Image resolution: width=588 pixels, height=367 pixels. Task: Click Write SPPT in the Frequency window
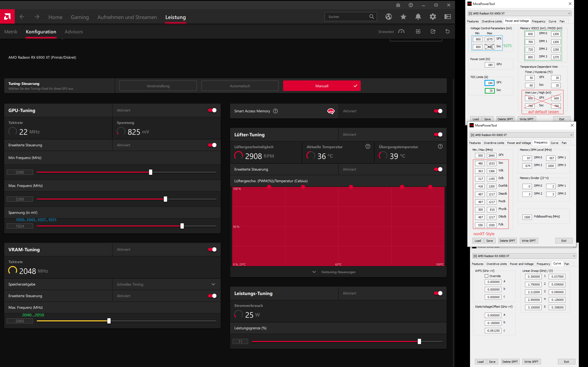(528, 241)
